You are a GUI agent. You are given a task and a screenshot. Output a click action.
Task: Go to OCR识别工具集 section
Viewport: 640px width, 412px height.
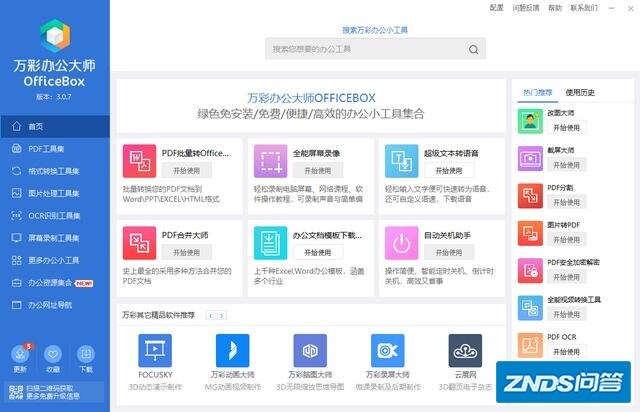(x=55, y=216)
